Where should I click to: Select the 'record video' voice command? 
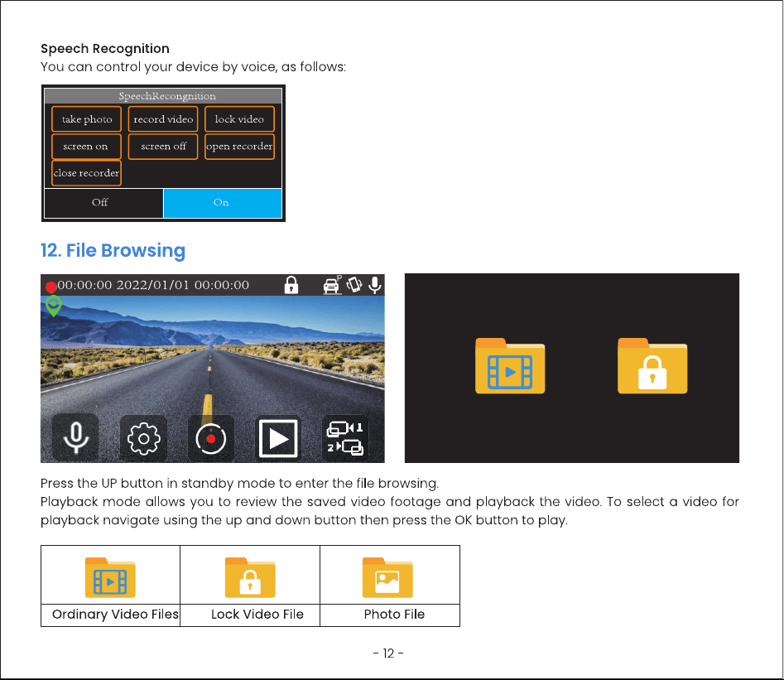pos(163,119)
